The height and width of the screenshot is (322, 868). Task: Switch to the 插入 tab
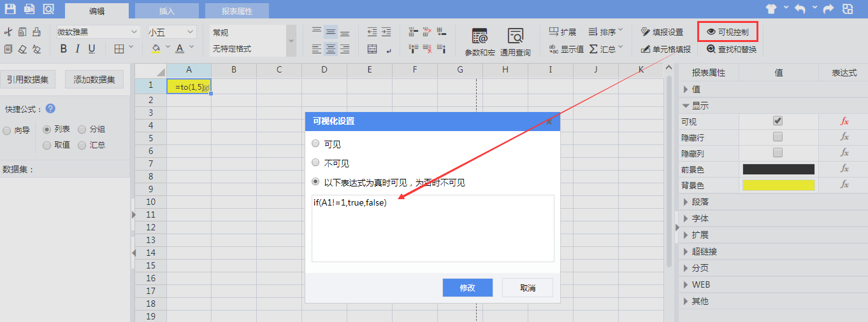click(167, 11)
